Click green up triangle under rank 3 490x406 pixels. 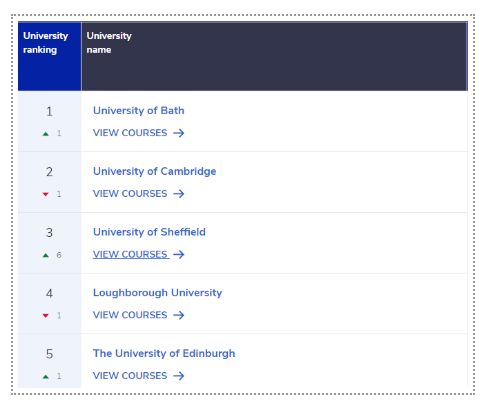[x=46, y=255]
